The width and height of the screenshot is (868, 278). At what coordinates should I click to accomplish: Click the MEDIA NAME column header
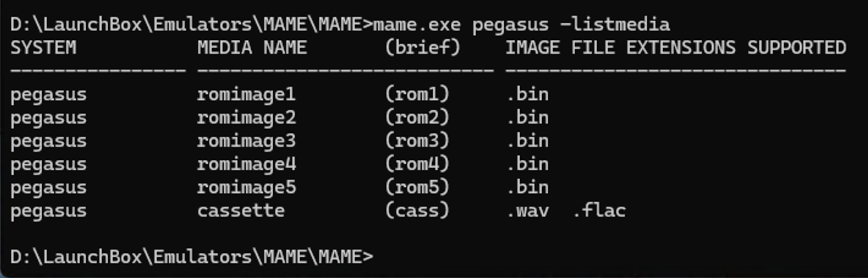click(x=252, y=47)
